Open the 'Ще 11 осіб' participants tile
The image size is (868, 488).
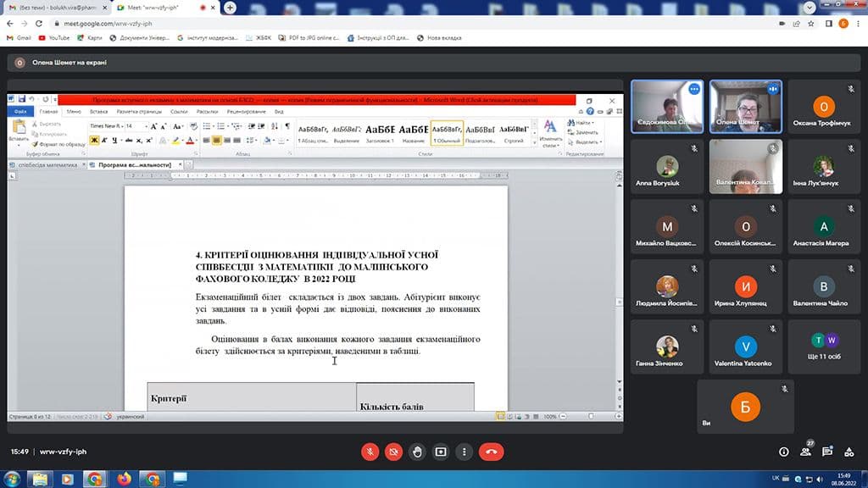pos(824,347)
